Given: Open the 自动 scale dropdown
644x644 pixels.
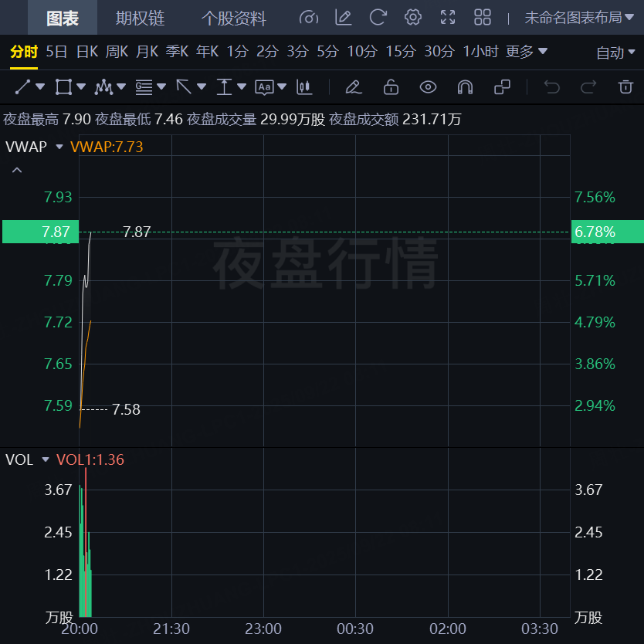Looking at the screenshot, I should pos(615,53).
